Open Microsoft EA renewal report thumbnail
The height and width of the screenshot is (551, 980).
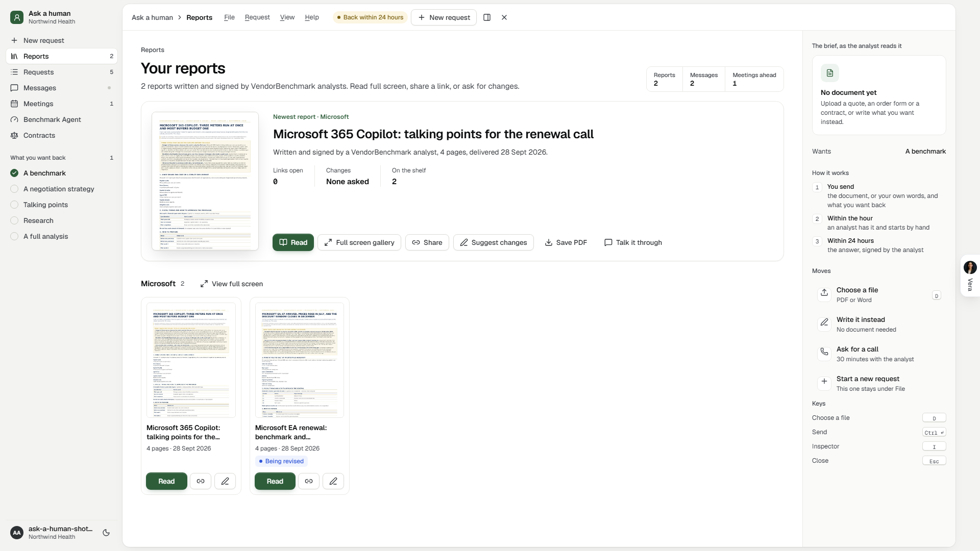pos(300,360)
